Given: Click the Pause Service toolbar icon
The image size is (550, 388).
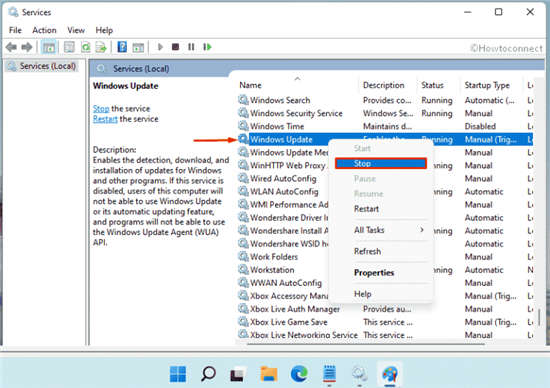Looking at the screenshot, I should 191,47.
